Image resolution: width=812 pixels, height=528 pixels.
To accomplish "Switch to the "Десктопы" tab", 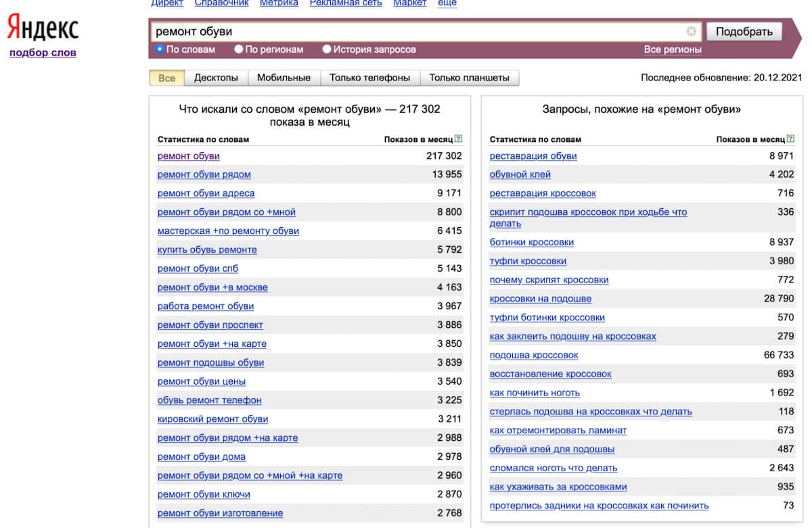I will point(216,78).
